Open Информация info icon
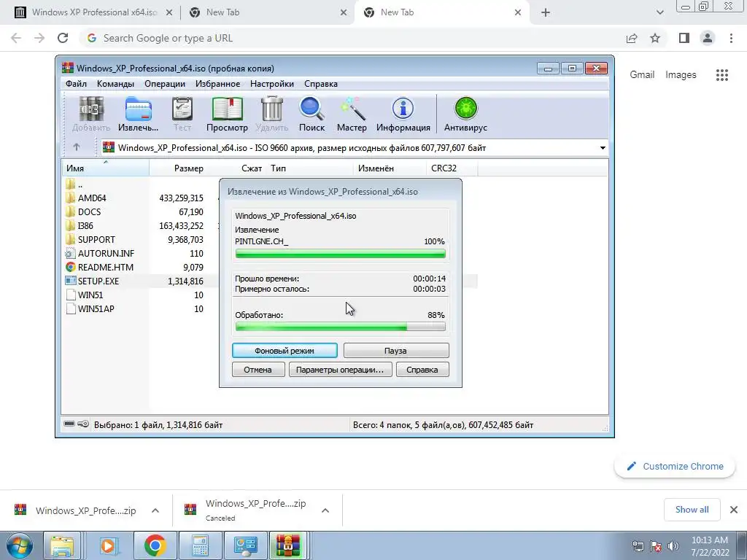 pyautogui.click(x=403, y=114)
